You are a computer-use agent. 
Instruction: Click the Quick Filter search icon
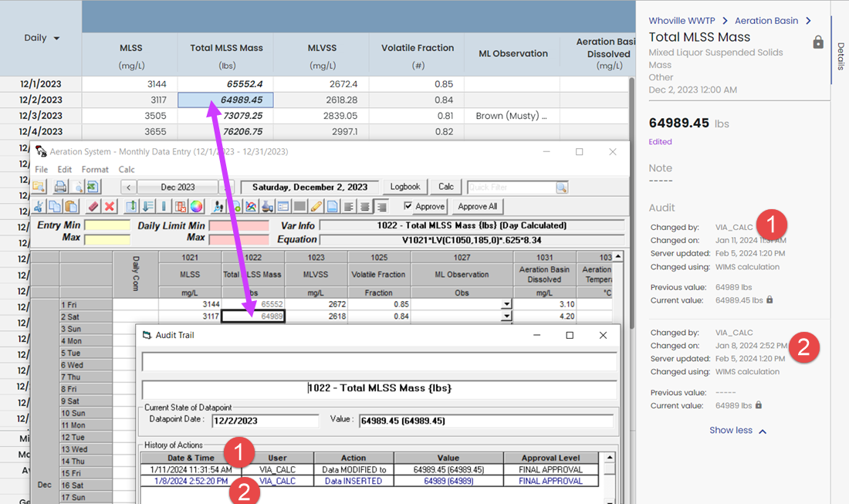pyautogui.click(x=562, y=188)
